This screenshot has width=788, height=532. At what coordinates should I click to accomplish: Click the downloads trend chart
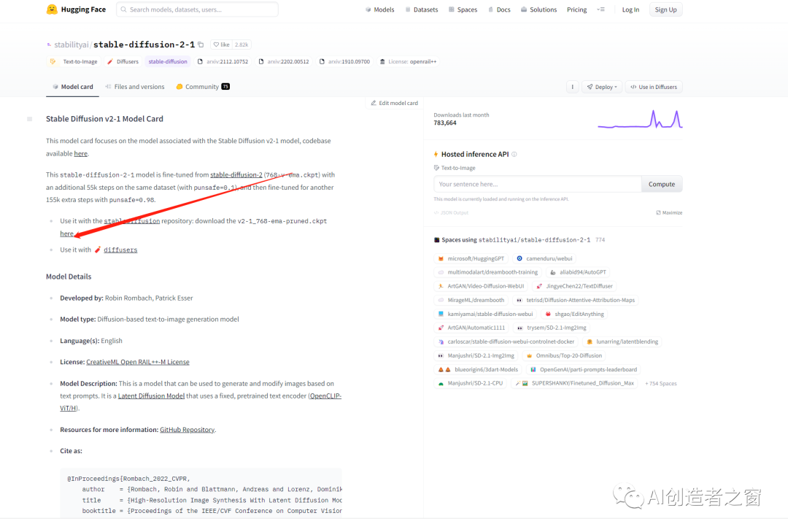(x=640, y=120)
